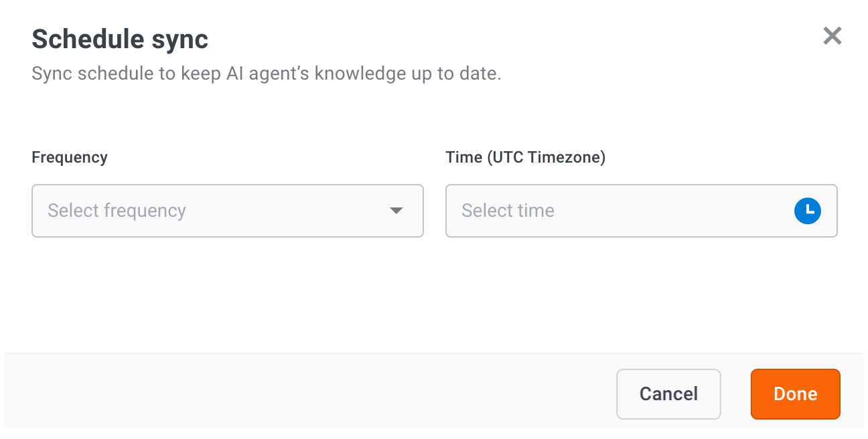Click the "Select frequency" placeholder text
This screenshot has width=868, height=439.
[x=117, y=211]
